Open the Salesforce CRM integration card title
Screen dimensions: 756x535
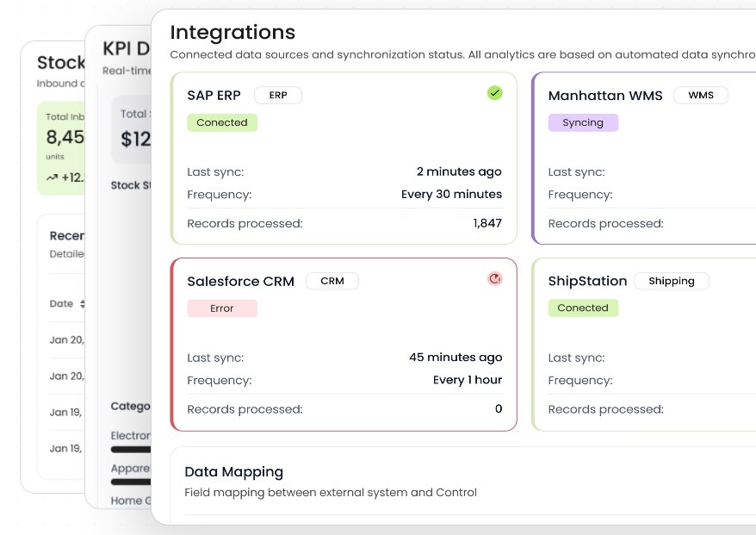(x=240, y=282)
